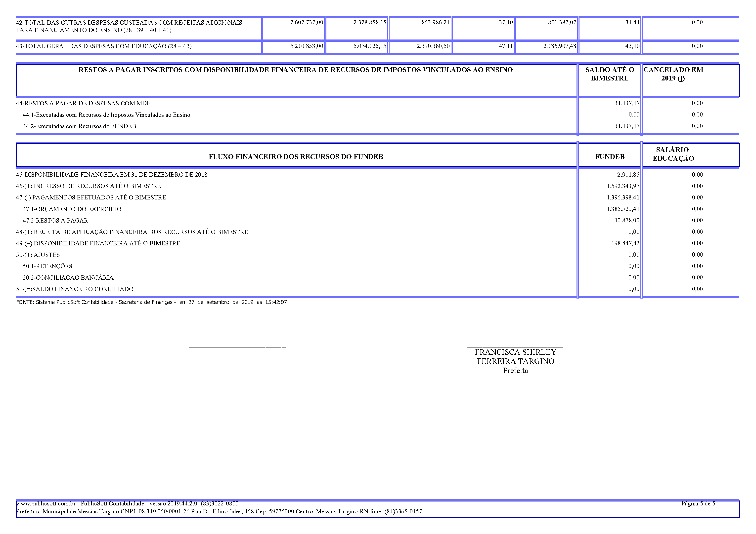Click row 44-RESTOS A PAGAR DE DESPESAS COM MDE
The width and height of the screenshot is (756, 534).
click(x=83, y=103)
